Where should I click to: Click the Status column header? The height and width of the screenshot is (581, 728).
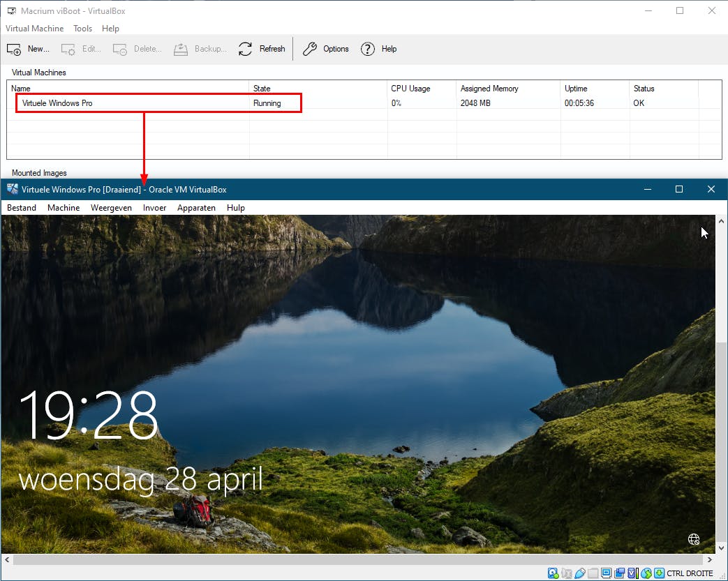click(644, 88)
